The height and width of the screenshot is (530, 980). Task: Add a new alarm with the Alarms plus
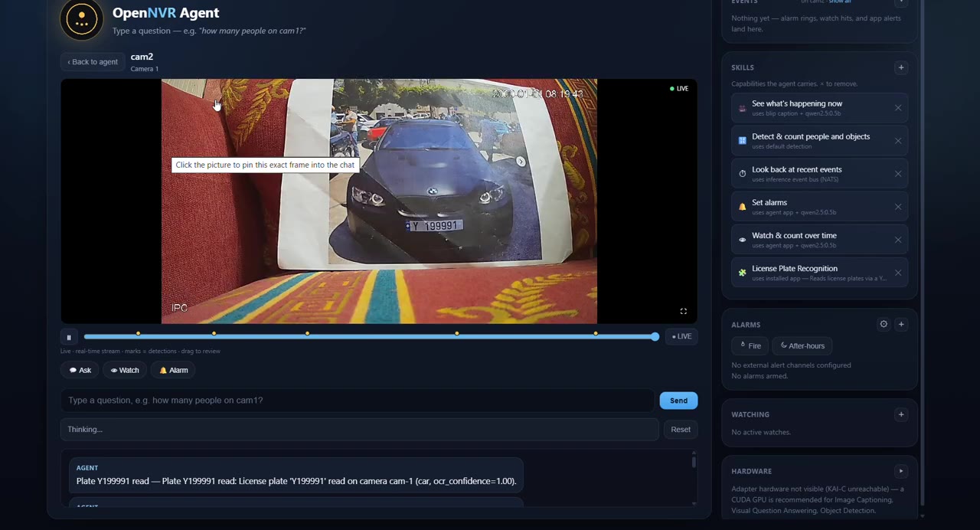tap(901, 325)
